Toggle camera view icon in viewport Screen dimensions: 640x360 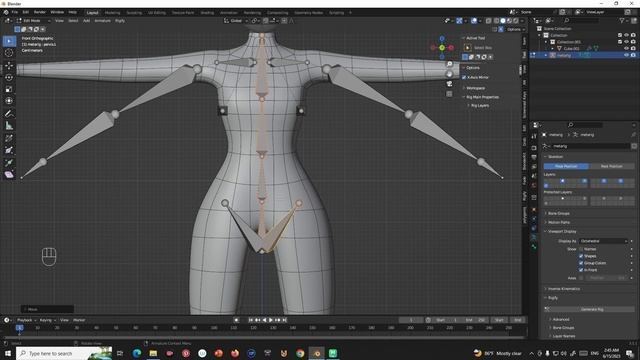(449, 84)
